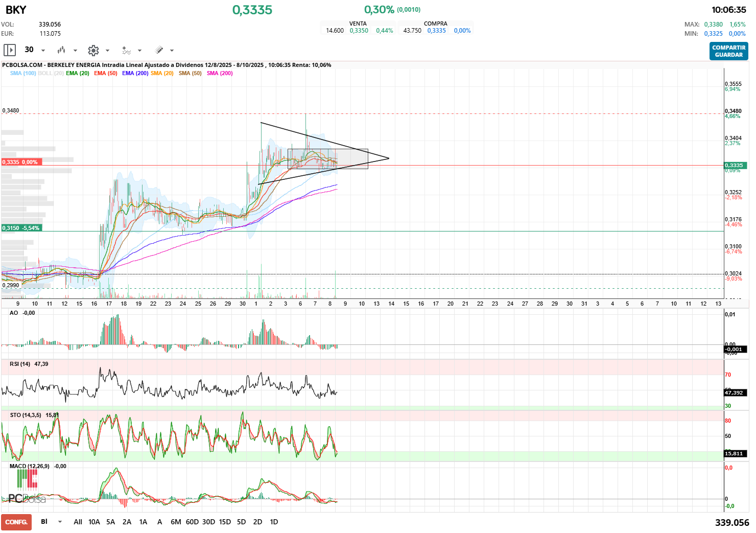The width and height of the screenshot is (756, 533).
Task: Open the arrow next to the pencil
Action: tap(172, 51)
